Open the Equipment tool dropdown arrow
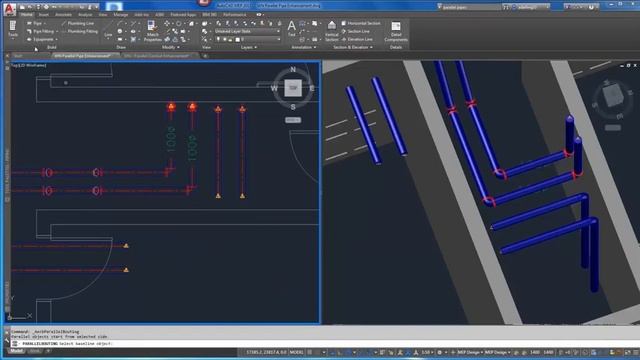The height and width of the screenshot is (360, 640). [x=56, y=40]
